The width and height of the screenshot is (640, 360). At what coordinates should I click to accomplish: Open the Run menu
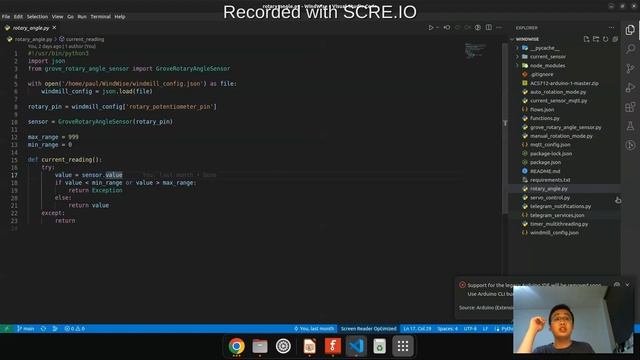[x=82, y=17]
